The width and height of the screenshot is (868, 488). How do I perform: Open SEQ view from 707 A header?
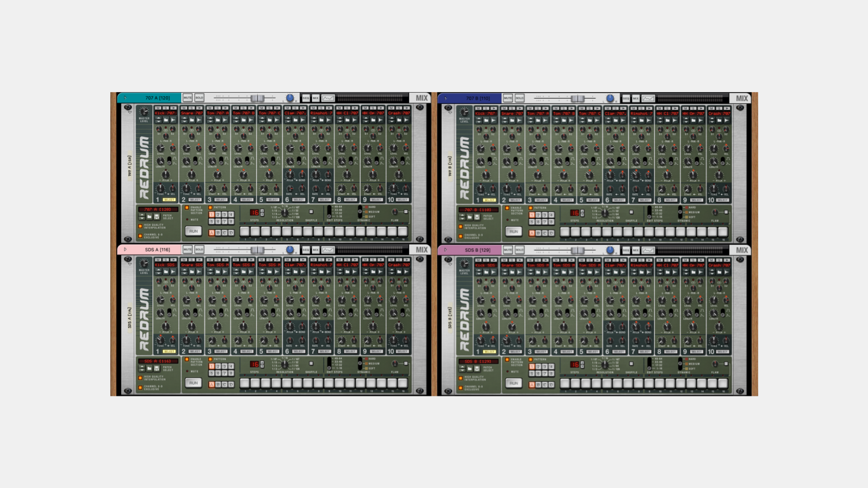tap(306, 98)
